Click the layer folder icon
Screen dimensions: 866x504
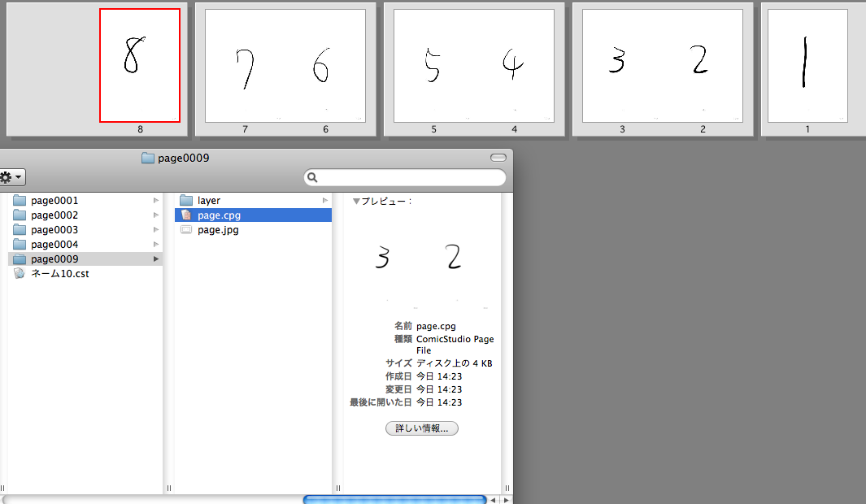tap(186, 201)
